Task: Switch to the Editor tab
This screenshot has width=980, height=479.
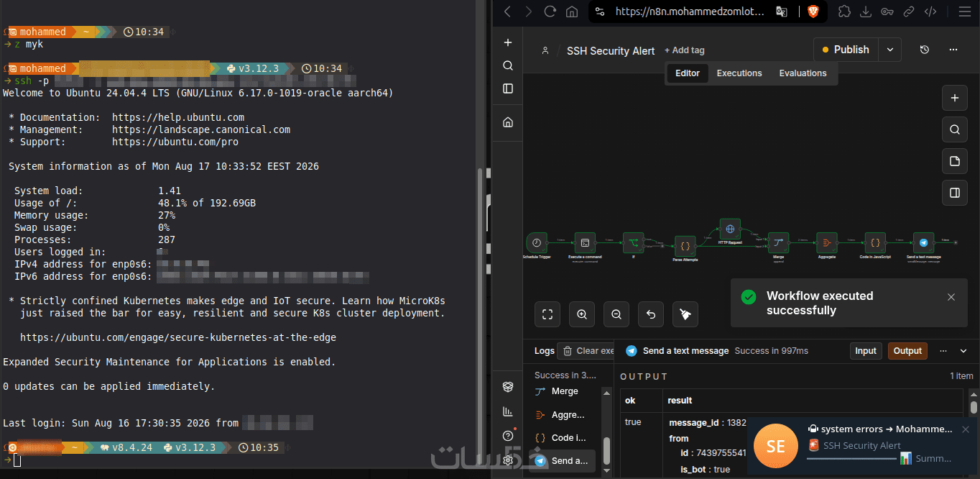Action: tap(688, 73)
